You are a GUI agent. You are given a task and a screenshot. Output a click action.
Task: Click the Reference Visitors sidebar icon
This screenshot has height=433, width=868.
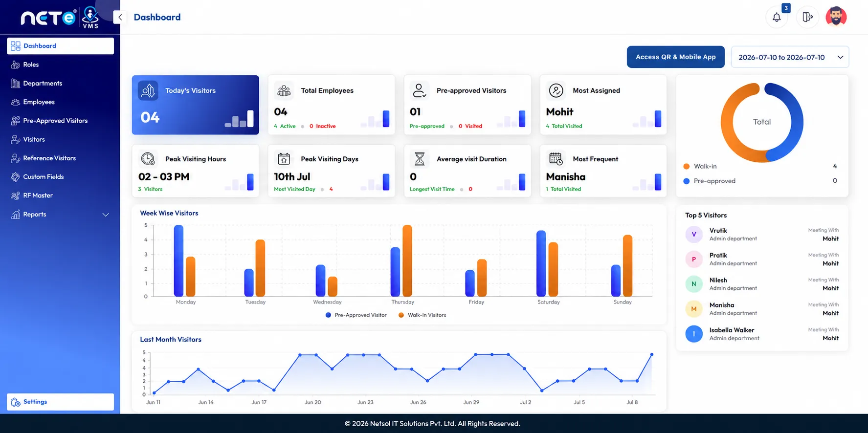pos(16,158)
